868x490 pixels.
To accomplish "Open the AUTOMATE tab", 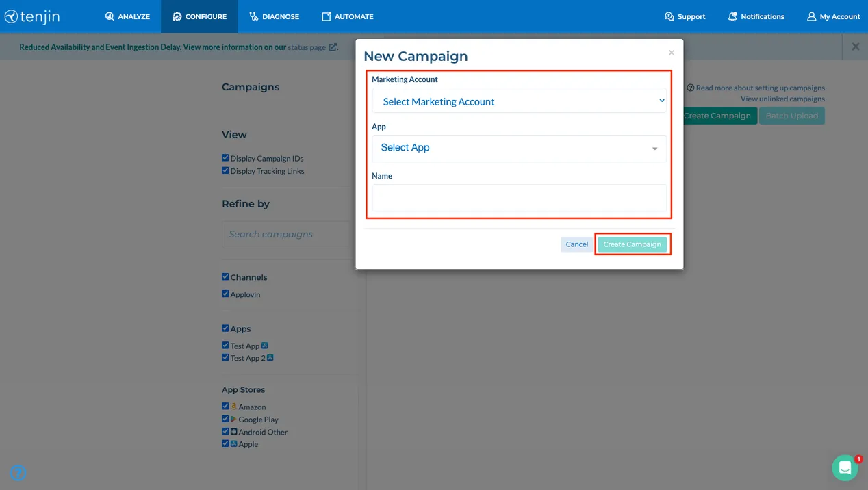I will coord(347,16).
